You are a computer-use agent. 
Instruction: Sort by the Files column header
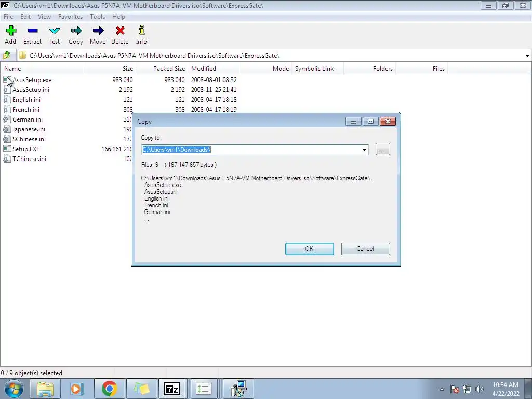(422, 69)
